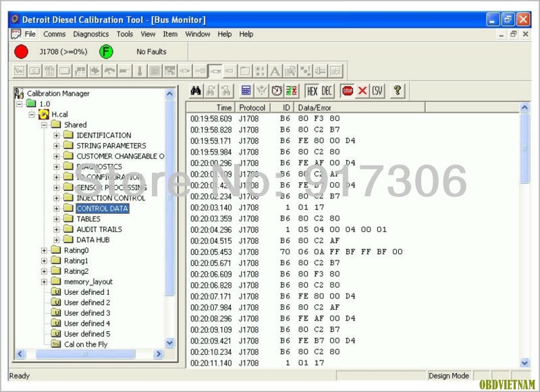
Task: Expand the DATA HUB folder
Action: coord(57,240)
